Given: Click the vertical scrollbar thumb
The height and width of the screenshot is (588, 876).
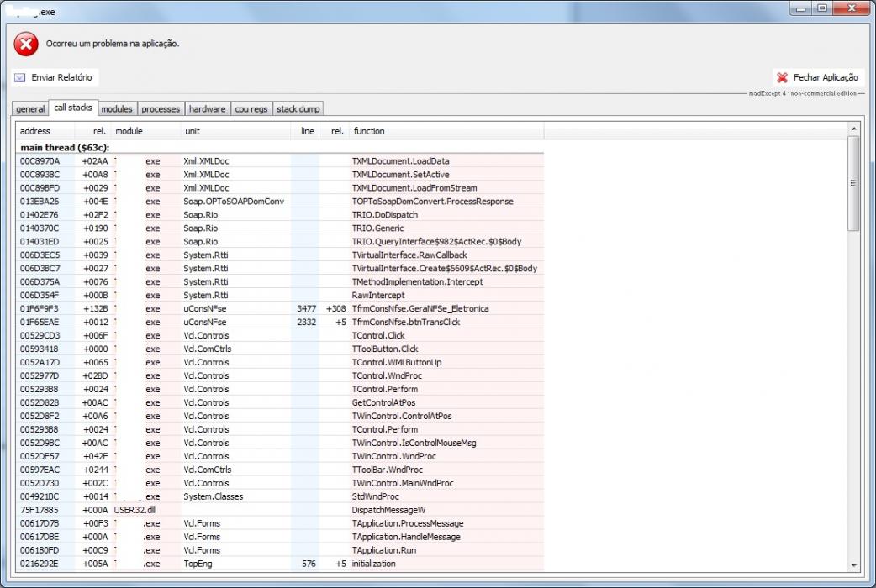Looking at the screenshot, I should click(x=853, y=183).
